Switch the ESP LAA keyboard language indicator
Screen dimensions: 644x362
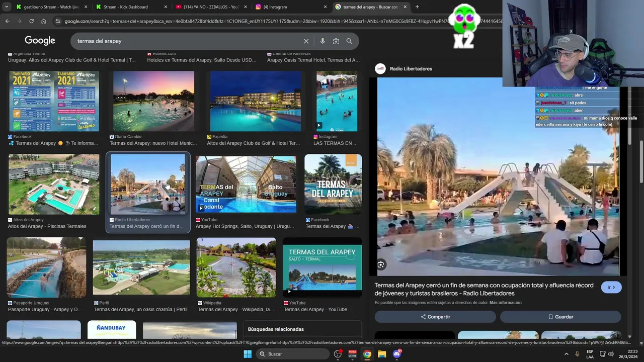tap(590, 354)
